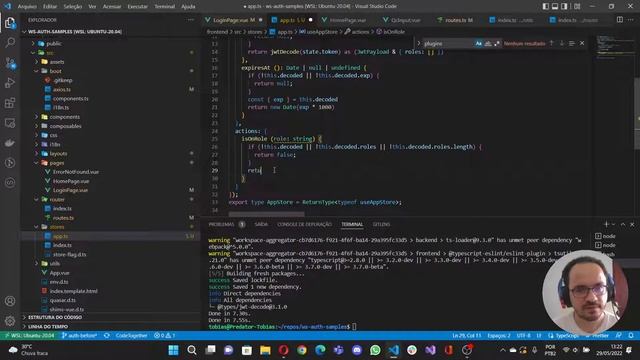Open the Search view in the activity bar
This screenshot has height=360, width=640.
tap(10, 42)
